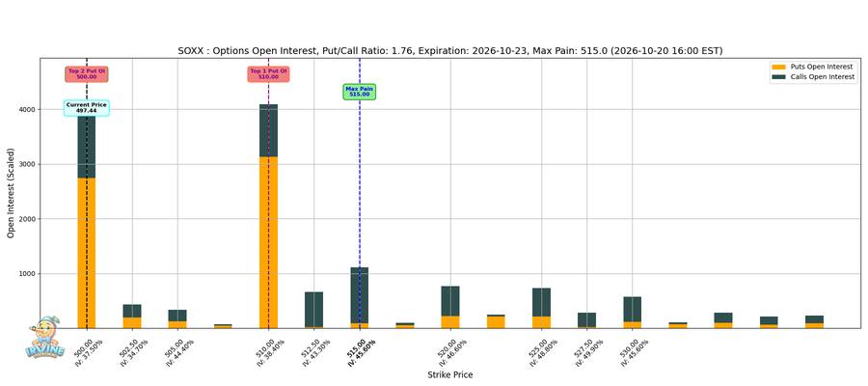Click the 505.00 IV 44.40% strike label
This screenshot has height=386, width=868.
click(178, 351)
